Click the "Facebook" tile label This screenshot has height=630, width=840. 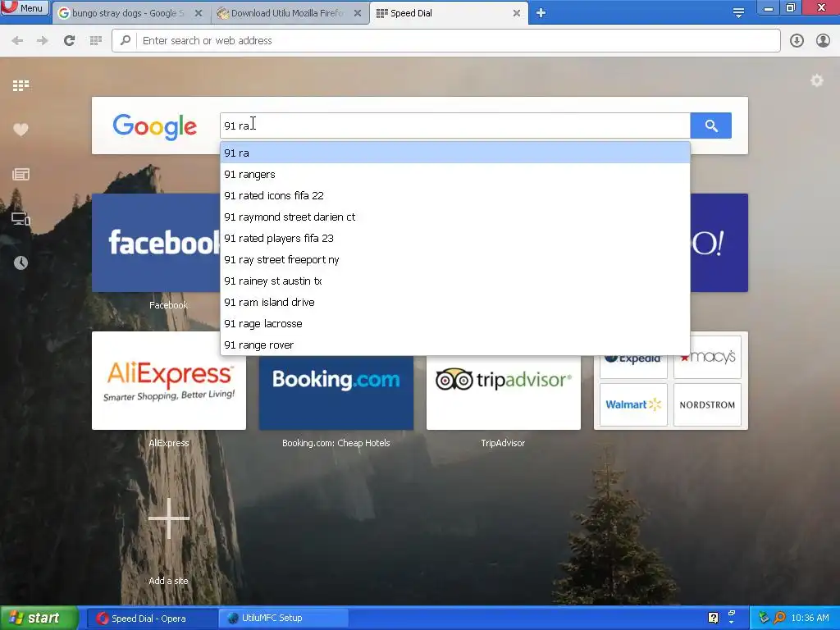point(168,305)
